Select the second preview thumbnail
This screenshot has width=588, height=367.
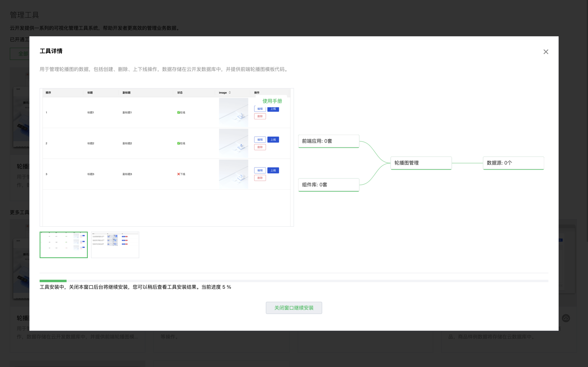[x=115, y=245]
